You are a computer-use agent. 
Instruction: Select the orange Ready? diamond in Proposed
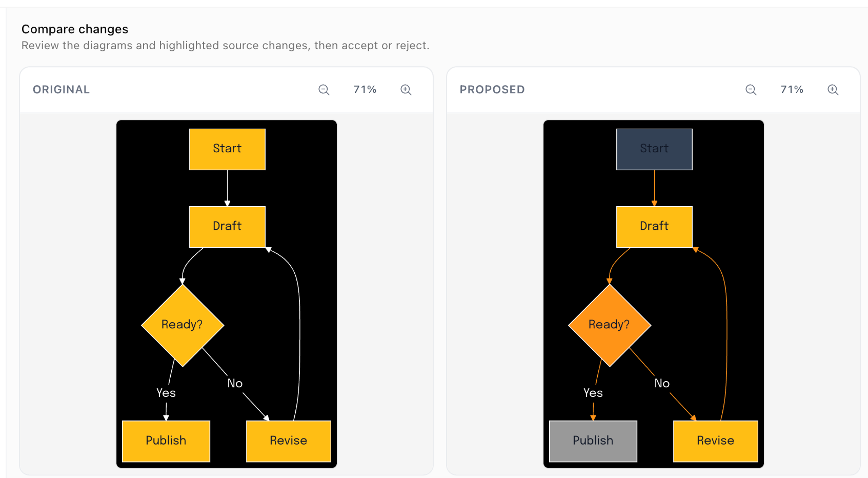pyautogui.click(x=610, y=325)
